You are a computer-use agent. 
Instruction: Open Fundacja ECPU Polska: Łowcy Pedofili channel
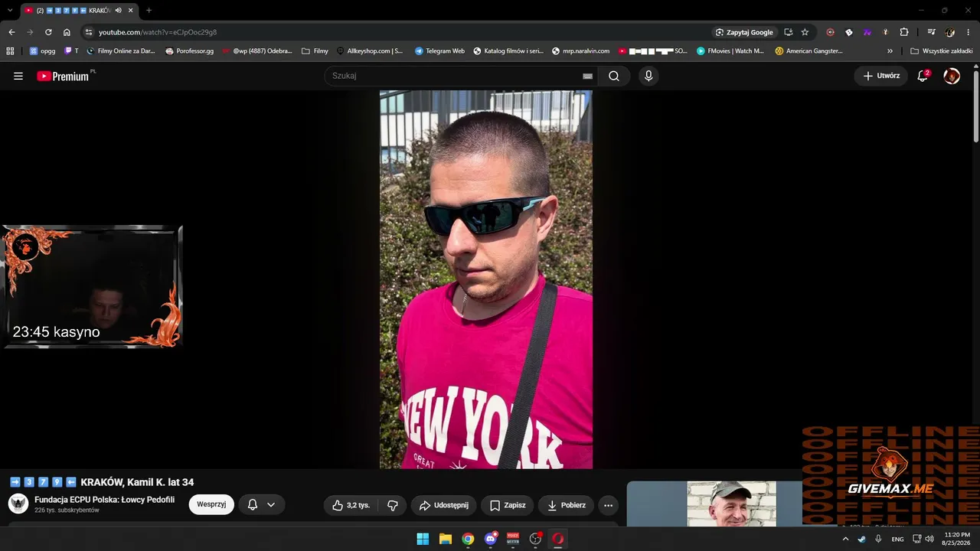105,500
